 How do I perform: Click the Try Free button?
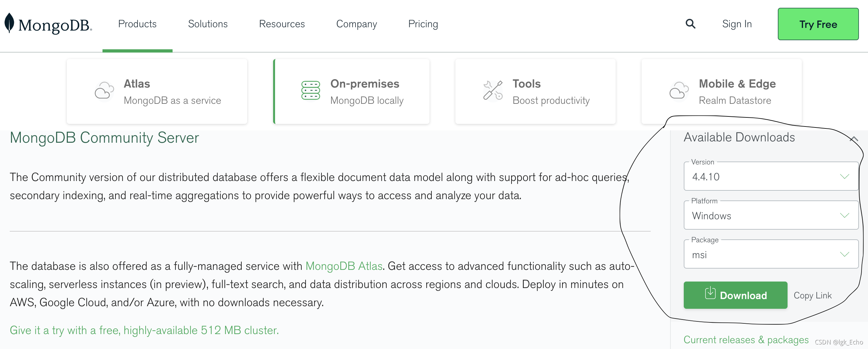(818, 24)
